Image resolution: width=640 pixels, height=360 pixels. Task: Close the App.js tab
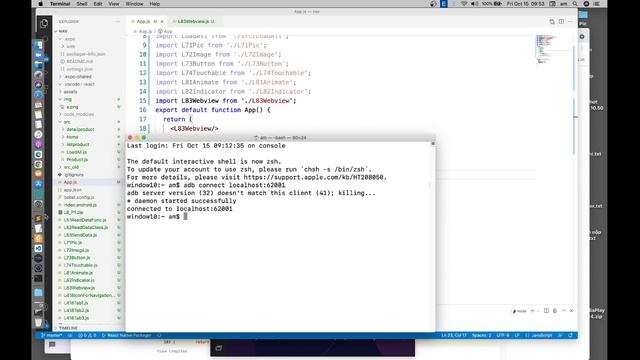(x=162, y=21)
